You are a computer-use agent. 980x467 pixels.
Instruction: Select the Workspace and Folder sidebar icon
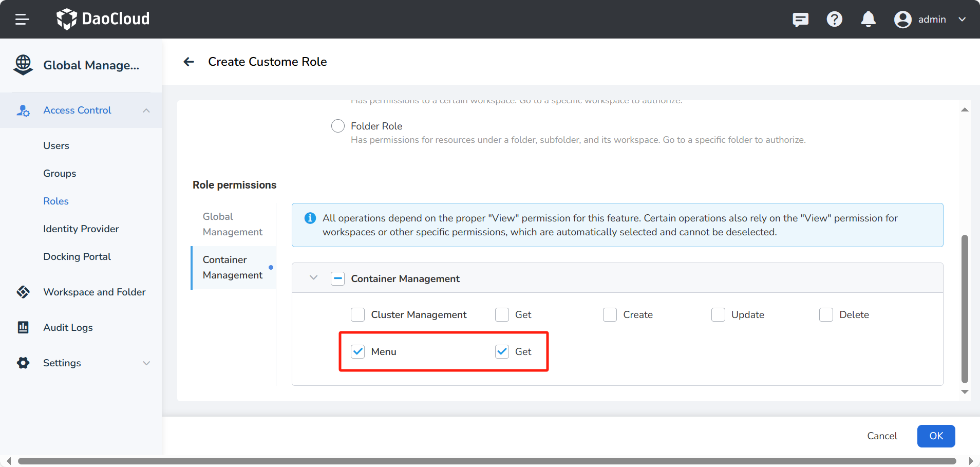pos(24,292)
